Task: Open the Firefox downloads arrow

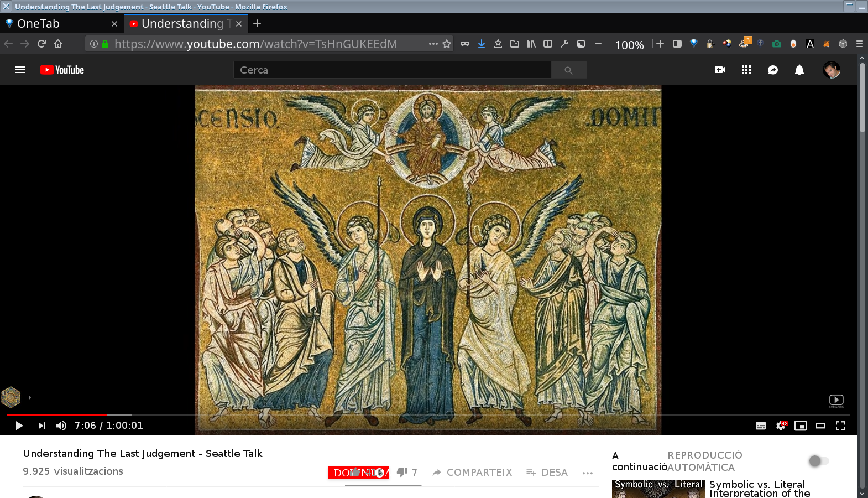Action: coord(482,44)
